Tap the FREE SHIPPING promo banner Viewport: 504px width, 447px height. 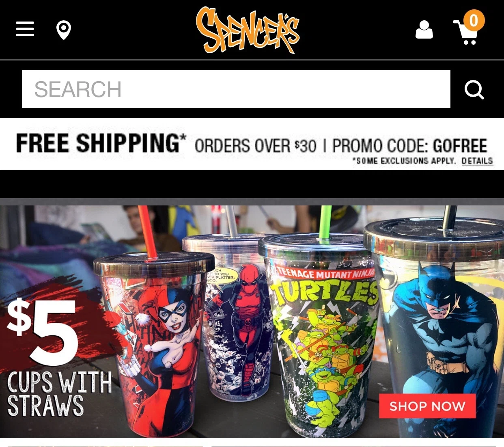pyautogui.click(x=252, y=144)
